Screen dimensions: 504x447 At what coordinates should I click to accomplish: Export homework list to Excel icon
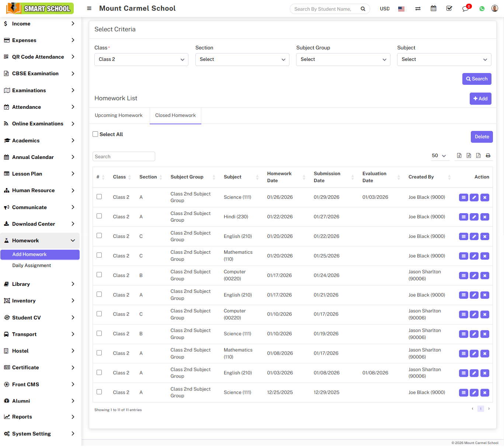(459, 156)
